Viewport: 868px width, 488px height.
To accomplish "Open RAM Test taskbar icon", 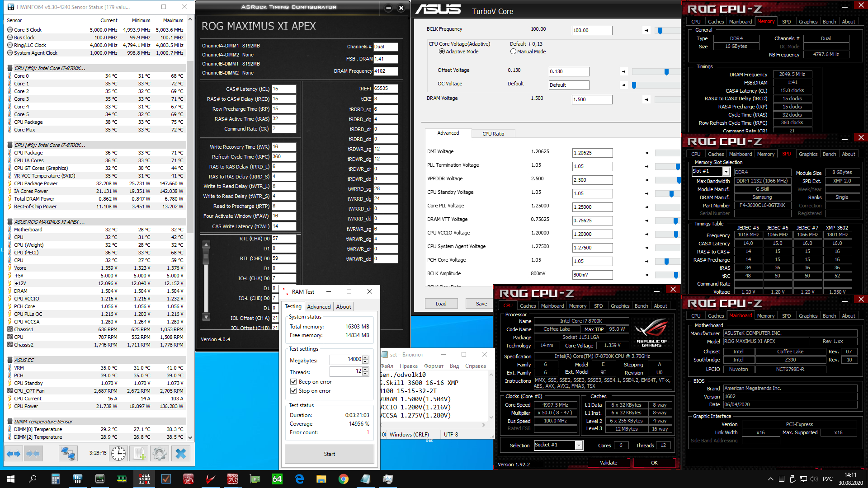I will click(144, 479).
